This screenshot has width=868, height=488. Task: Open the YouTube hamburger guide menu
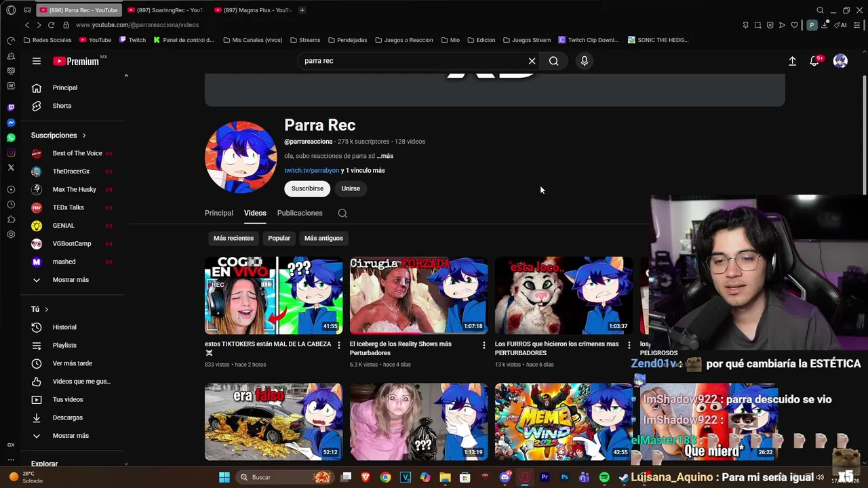[x=37, y=61]
